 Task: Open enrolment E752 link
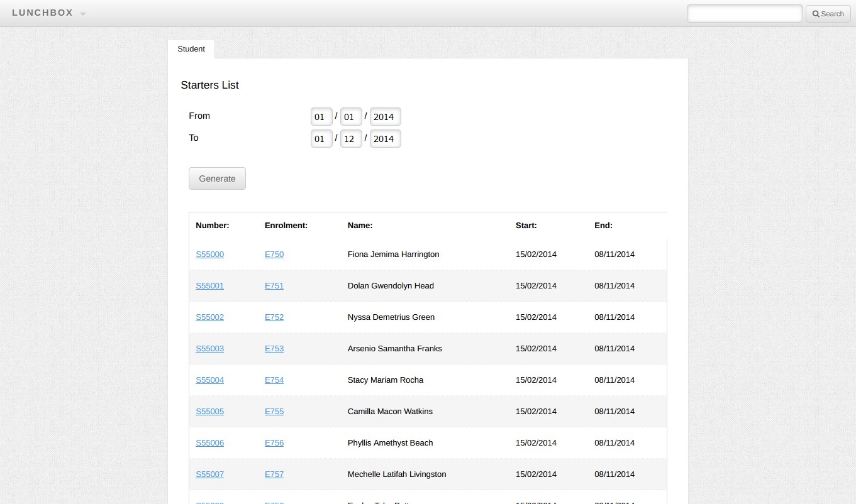coord(274,317)
